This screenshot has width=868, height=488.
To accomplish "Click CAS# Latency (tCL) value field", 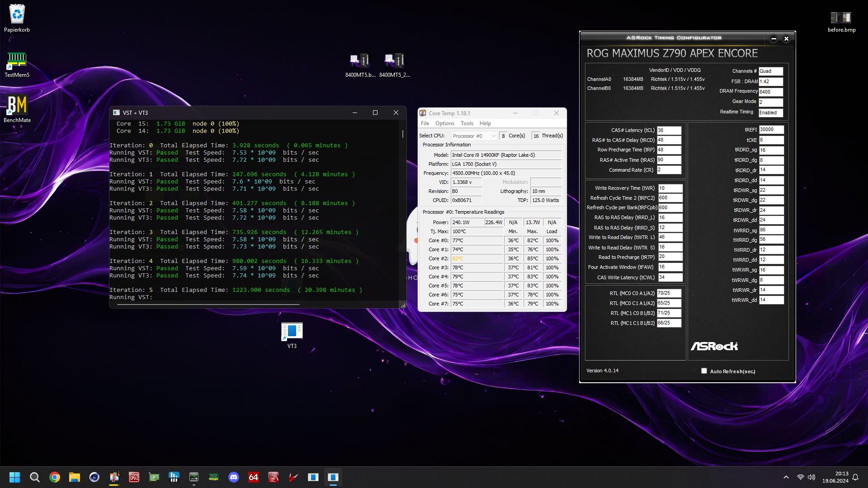I will [x=669, y=130].
